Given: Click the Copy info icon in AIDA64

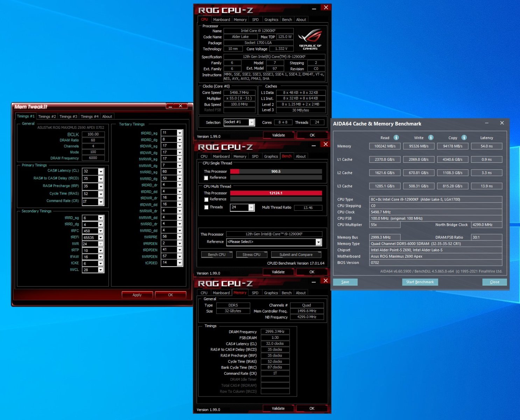Looking at the screenshot, I should (464, 138).
